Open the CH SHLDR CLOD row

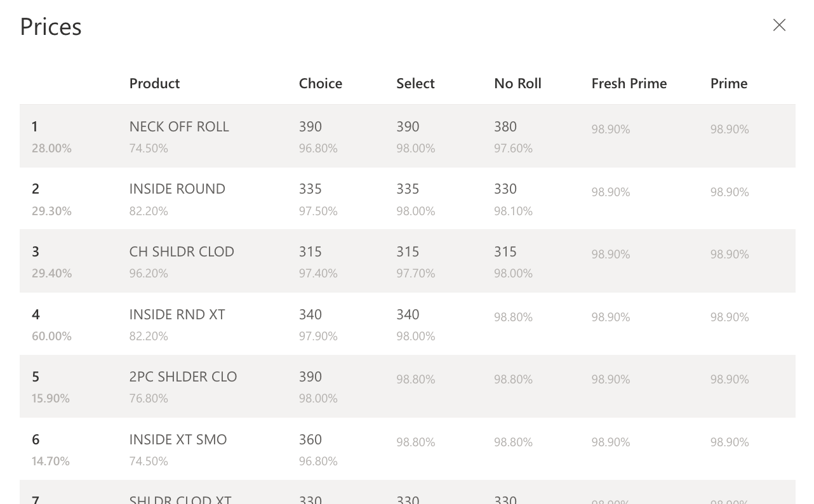(407, 261)
